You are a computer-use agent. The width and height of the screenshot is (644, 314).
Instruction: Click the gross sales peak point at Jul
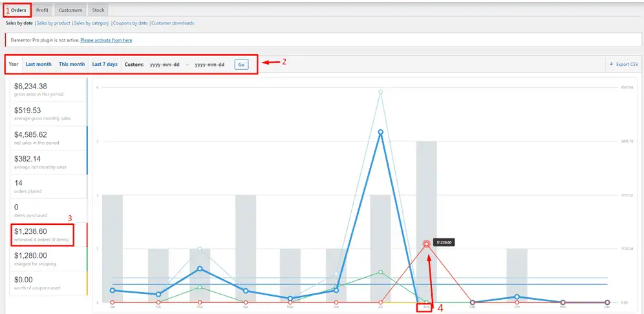click(x=381, y=92)
